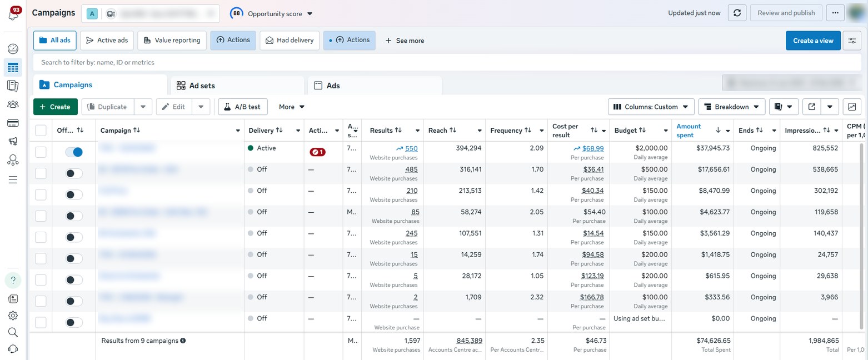Image resolution: width=868 pixels, height=360 pixels.
Task: Click the red issue badge showing 1
Action: (x=317, y=152)
